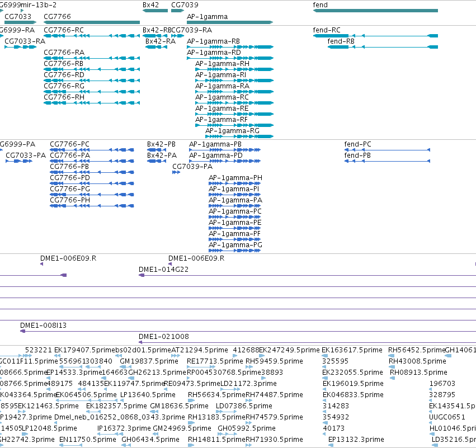Click protein CG7766-PH
Image resolution: width=476 pixels, height=448 pixels.
click(70, 200)
